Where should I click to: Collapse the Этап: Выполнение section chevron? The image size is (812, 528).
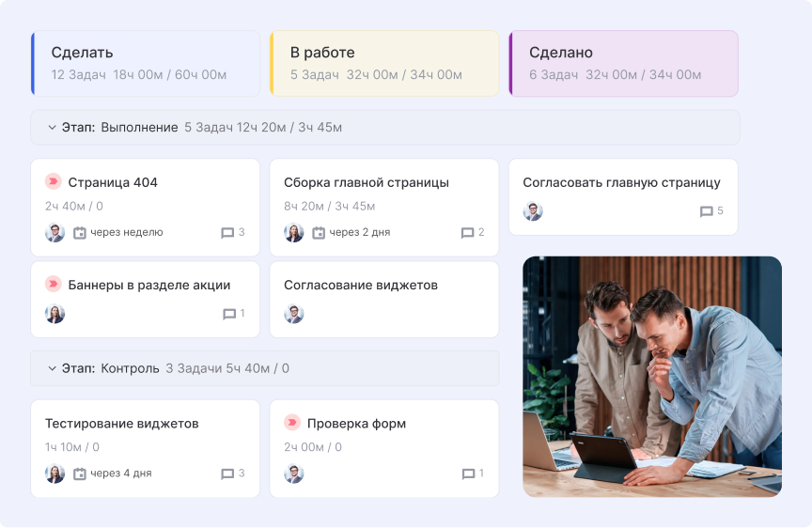53,128
